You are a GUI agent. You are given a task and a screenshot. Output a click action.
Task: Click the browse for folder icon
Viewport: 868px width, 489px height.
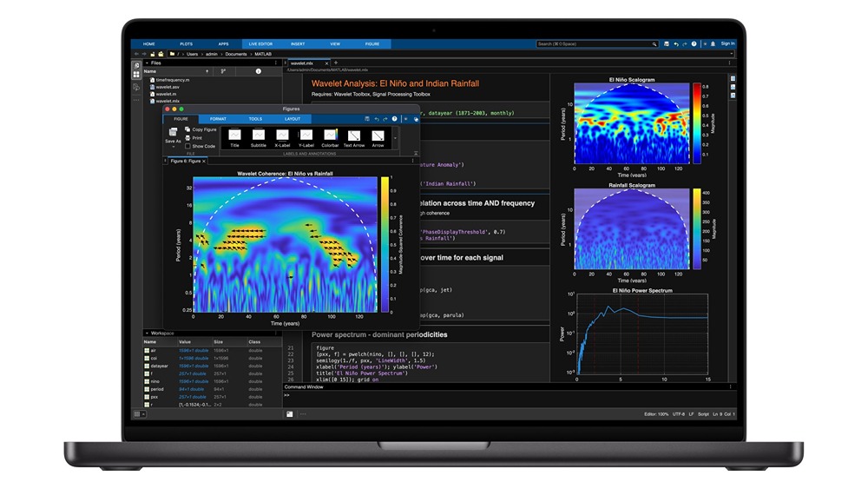point(161,54)
